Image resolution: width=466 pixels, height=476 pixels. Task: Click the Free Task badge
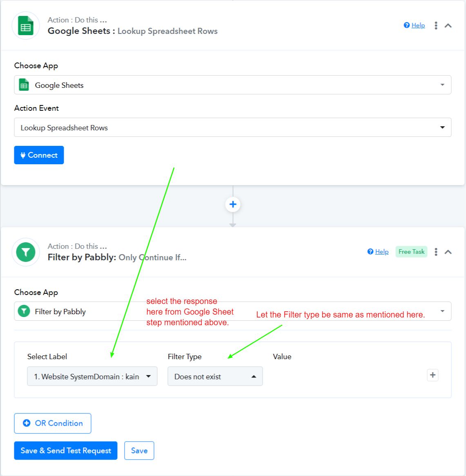click(411, 252)
